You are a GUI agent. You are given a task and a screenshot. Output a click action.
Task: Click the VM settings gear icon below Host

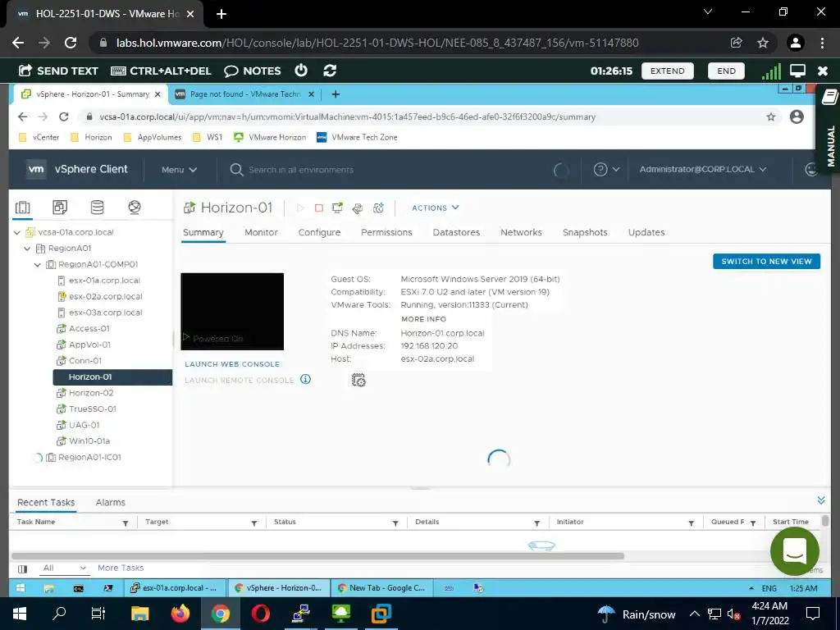pos(358,381)
